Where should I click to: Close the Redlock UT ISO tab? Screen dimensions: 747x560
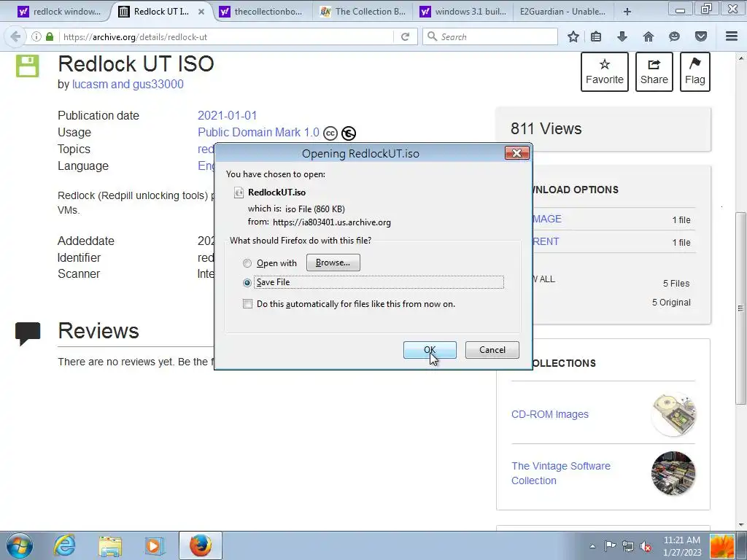(201, 12)
